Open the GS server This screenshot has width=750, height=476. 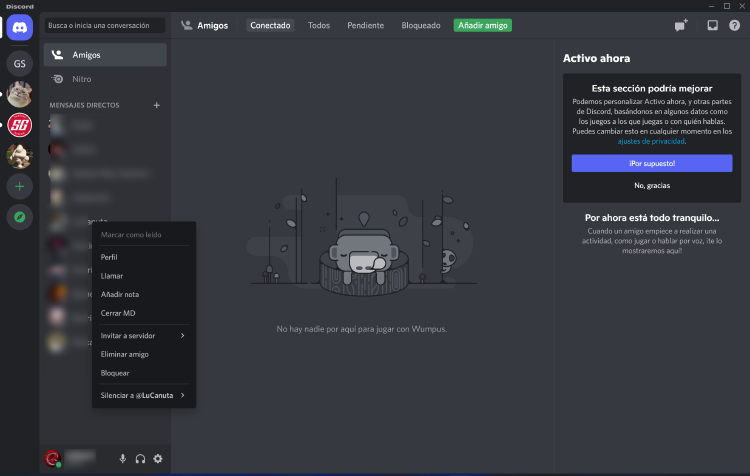[19, 64]
